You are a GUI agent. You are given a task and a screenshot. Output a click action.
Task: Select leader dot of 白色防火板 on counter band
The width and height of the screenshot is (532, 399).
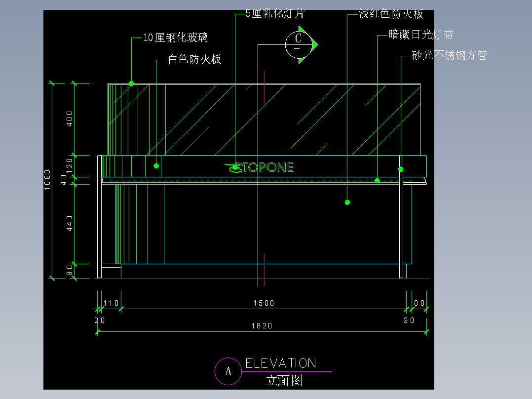[x=156, y=166]
